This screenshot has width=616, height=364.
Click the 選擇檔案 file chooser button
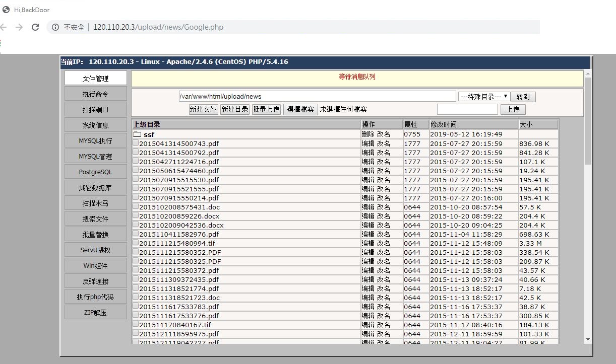tap(300, 109)
